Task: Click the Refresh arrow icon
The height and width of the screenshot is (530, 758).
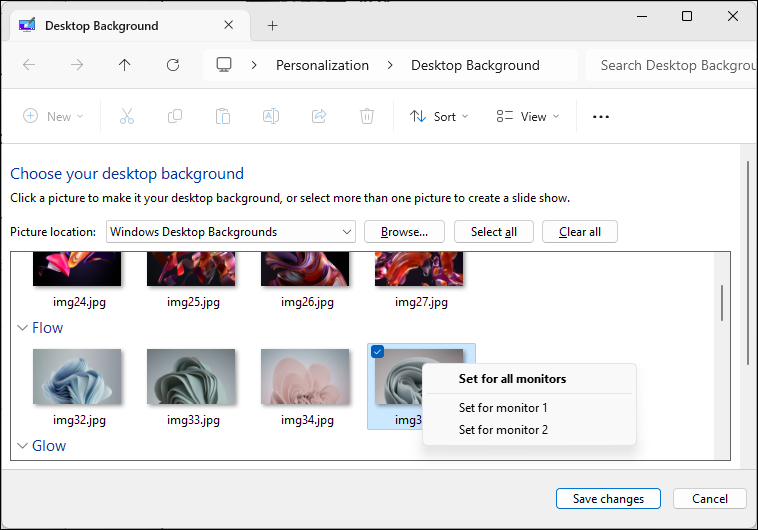Action: coord(173,65)
